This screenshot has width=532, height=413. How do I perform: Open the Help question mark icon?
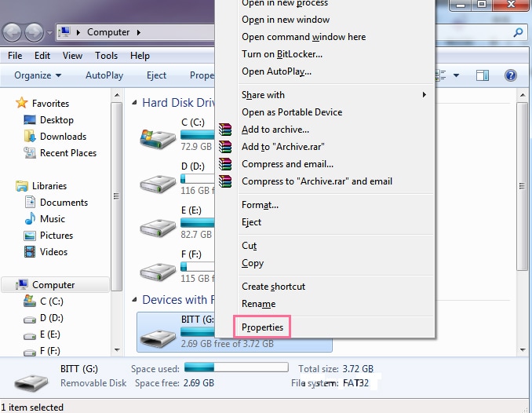point(511,75)
